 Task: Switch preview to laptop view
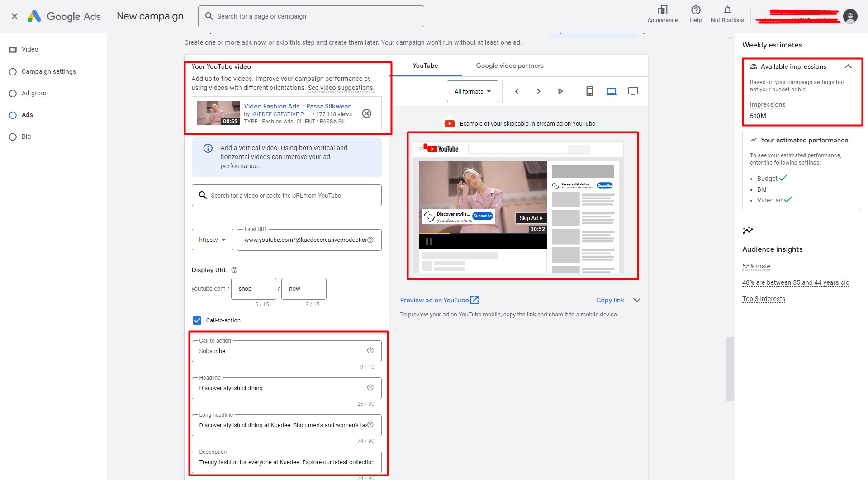tap(611, 91)
